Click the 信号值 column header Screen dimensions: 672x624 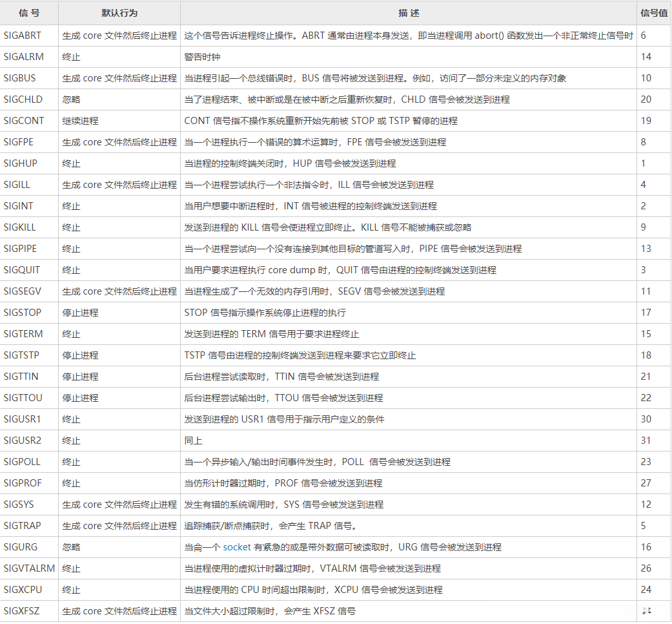click(654, 14)
